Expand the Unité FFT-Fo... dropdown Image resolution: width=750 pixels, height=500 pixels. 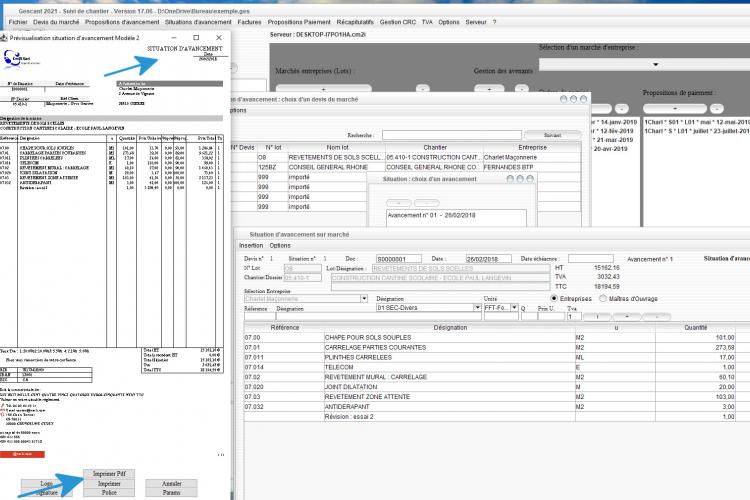coord(514,308)
